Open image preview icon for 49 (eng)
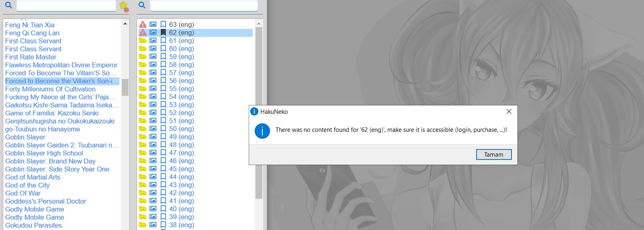The width and height of the screenshot is (644, 230). (x=153, y=137)
